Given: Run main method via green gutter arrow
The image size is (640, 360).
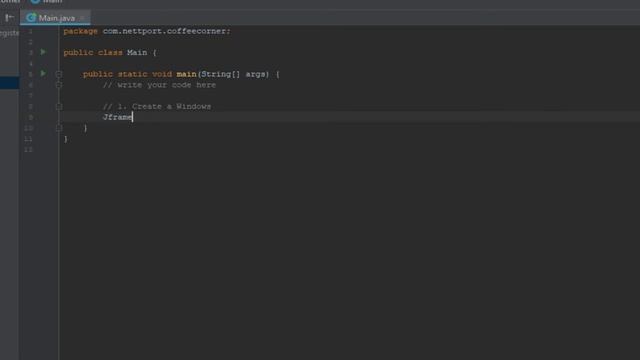Looking at the screenshot, I should point(43,73).
